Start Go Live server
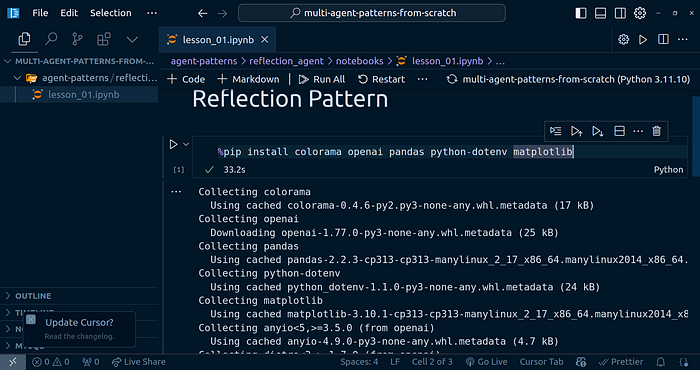The height and width of the screenshot is (370, 700). point(486,362)
